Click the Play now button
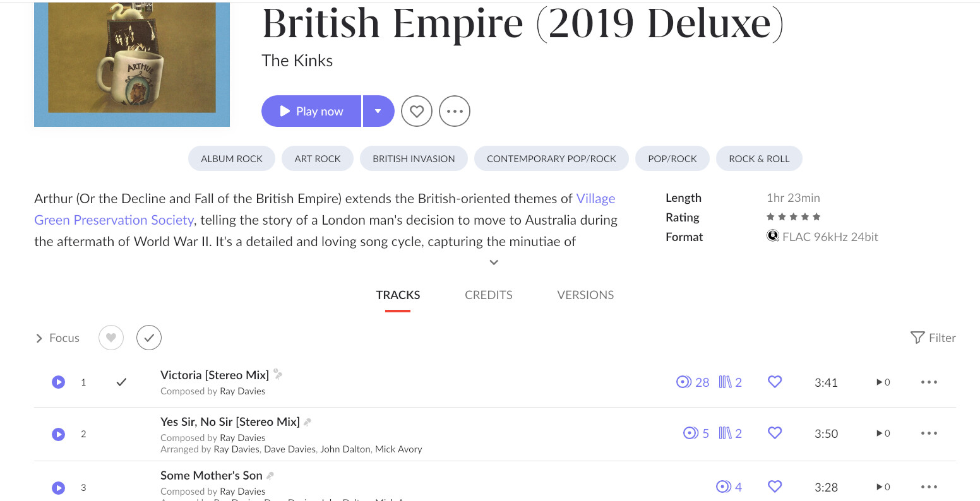 [311, 111]
